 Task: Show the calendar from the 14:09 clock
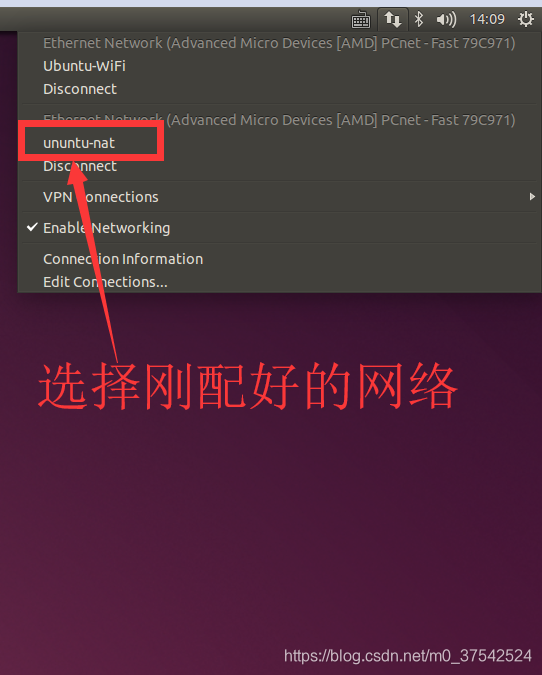pos(487,19)
